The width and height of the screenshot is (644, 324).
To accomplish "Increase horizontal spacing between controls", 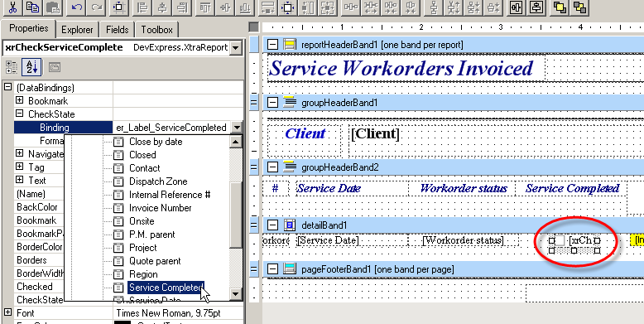I will (x=371, y=7).
